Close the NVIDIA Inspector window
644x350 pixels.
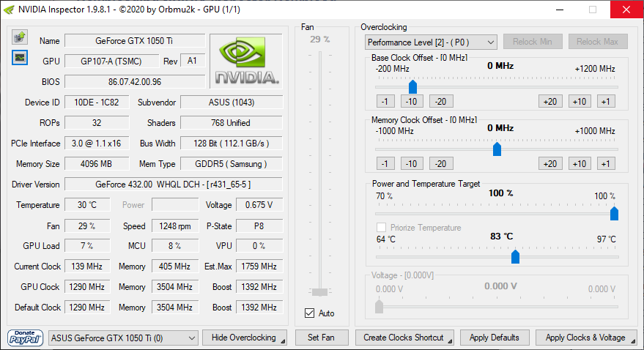[x=626, y=10]
